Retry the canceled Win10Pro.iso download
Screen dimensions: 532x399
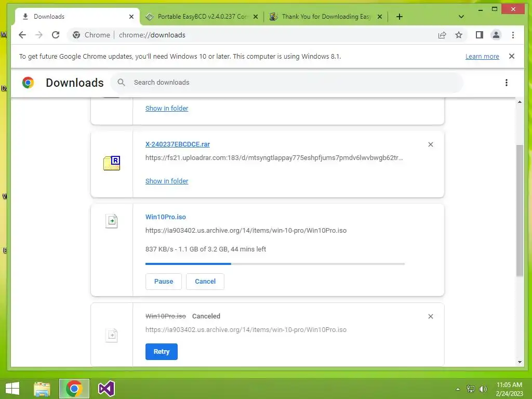click(162, 352)
